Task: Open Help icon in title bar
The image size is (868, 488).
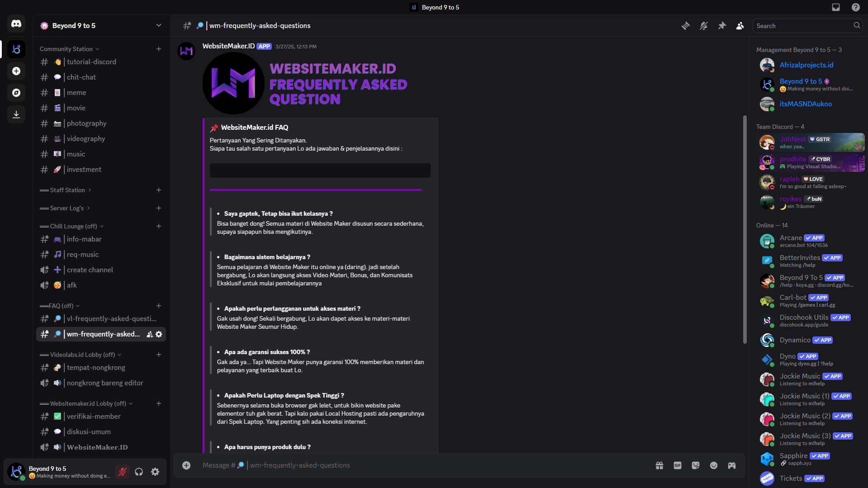Action: pyautogui.click(x=856, y=7)
